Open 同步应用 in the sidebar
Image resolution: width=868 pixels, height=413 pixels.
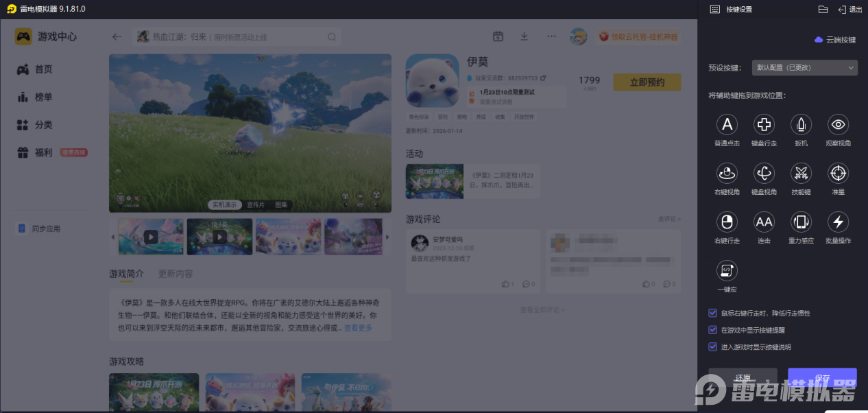[x=40, y=228]
